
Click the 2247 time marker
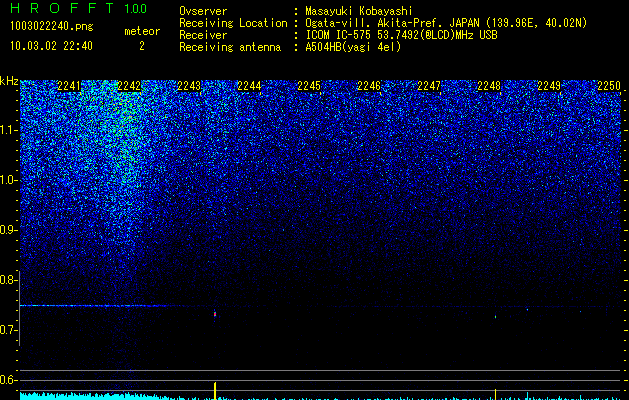[x=429, y=86]
